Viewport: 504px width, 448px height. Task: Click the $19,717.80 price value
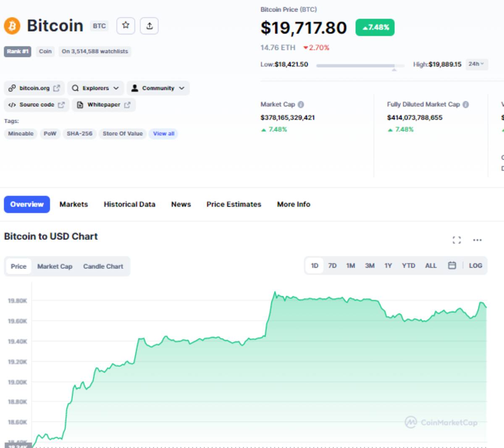pyautogui.click(x=304, y=28)
